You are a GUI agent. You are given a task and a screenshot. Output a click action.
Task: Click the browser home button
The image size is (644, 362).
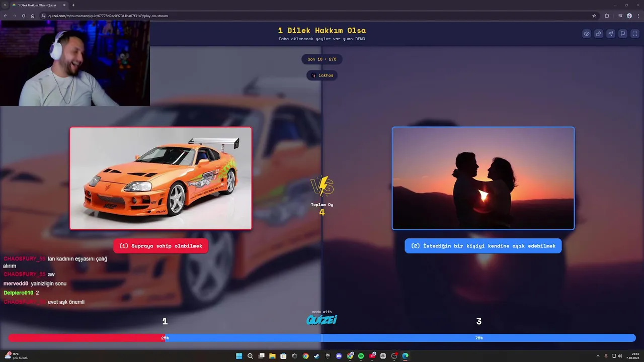pyautogui.click(x=33, y=16)
